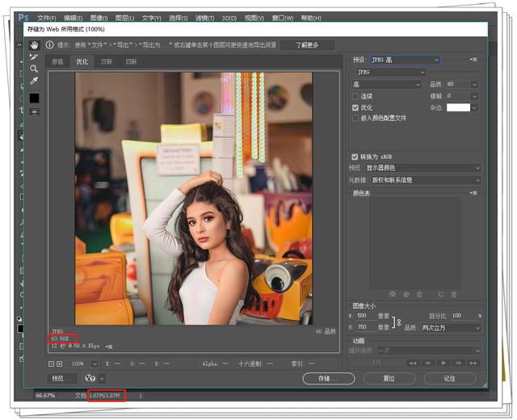Screen dimensions: 517x420
Task: Switch to the 原稿 (original) tab
Action: click(x=58, y=61)
